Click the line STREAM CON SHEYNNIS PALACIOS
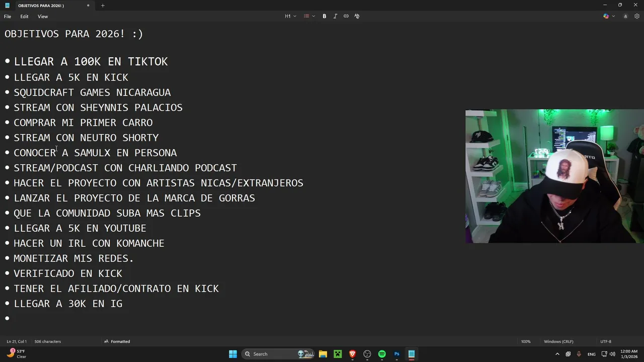 coord(98,107)
